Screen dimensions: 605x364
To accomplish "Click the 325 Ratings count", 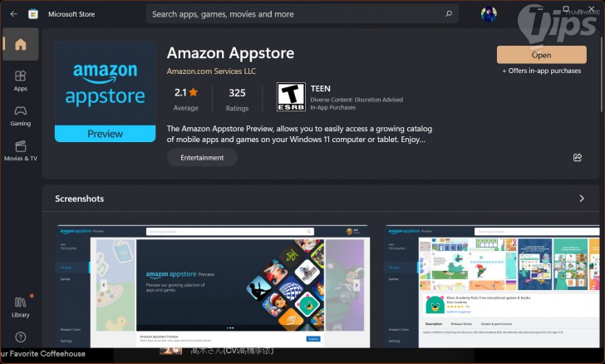I will (x=237, y=100).
